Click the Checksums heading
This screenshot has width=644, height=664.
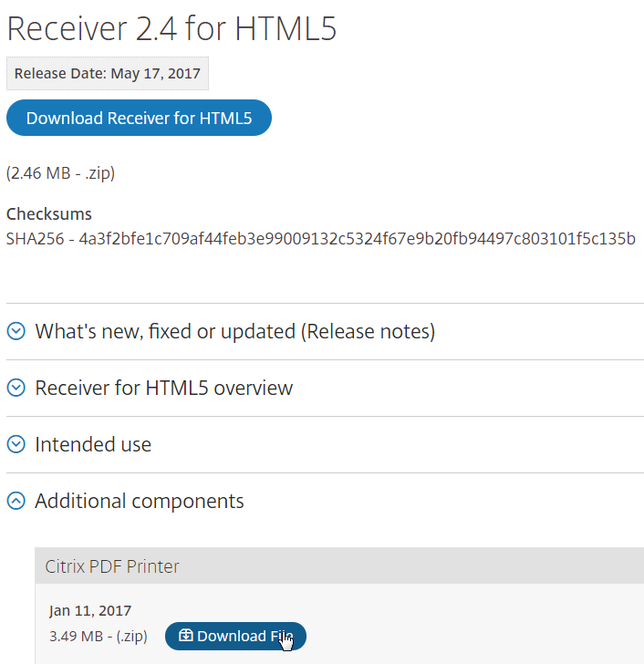pyautogui.click(x=49, y=213)
